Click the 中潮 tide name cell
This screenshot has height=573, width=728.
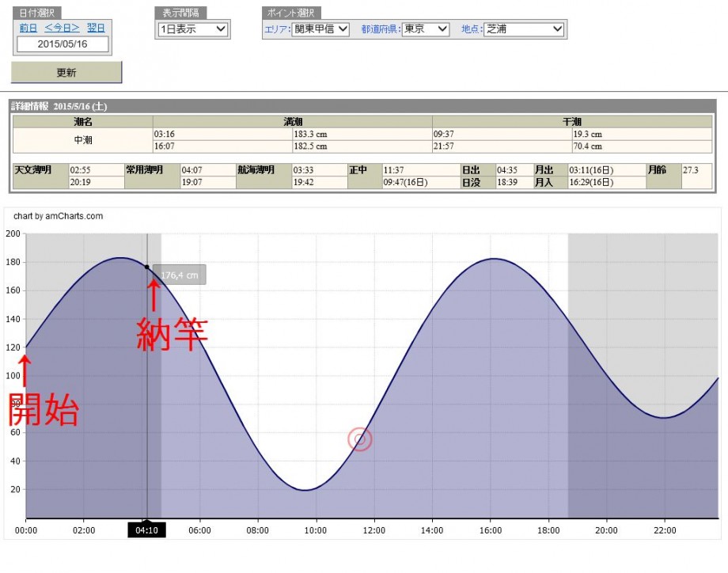tap(83, 140)
